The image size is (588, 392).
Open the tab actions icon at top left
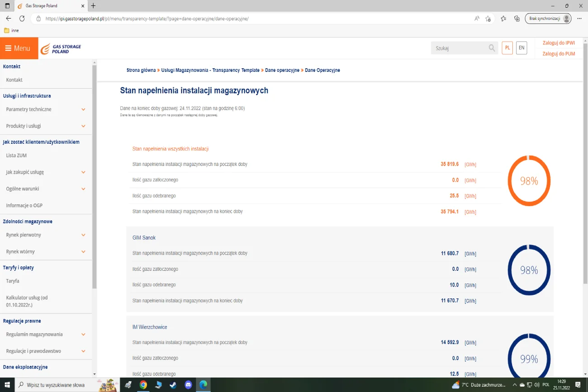pyautogui.click(x=7, y=6)
